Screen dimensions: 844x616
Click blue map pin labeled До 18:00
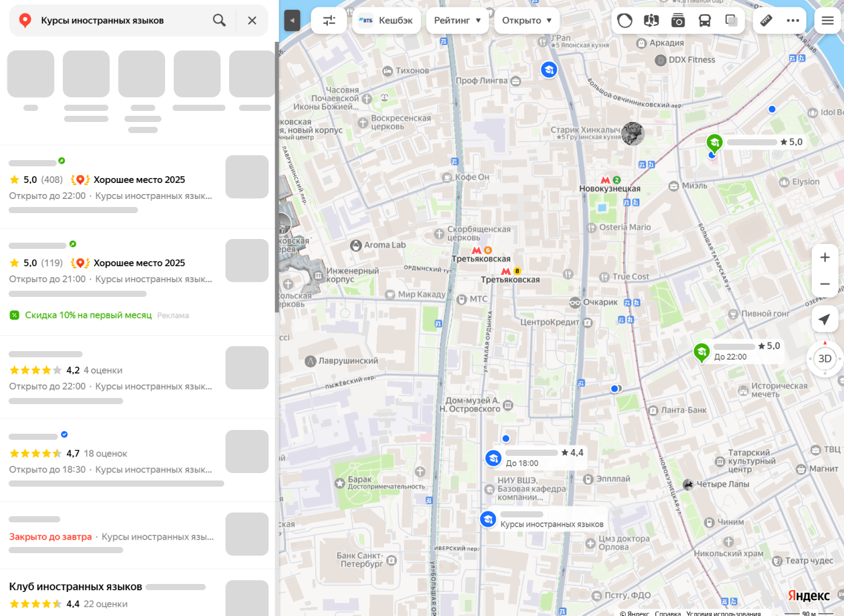(x=493, y=458)
